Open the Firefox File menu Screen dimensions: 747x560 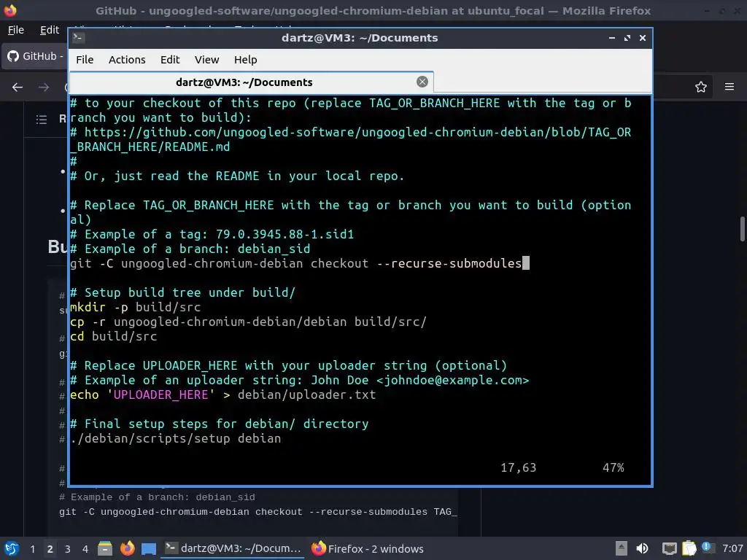pyautogui.click(x=16, y=30)
